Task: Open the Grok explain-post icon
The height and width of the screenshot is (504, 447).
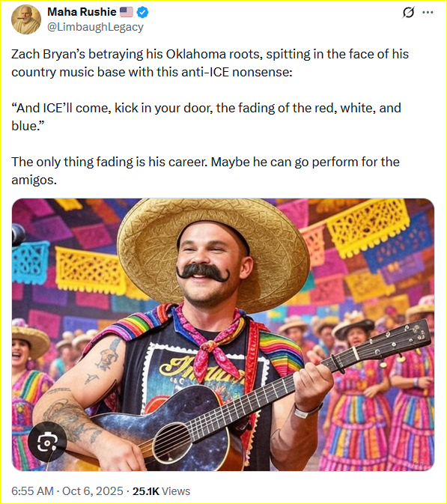Action: pyautogui.click(x=408, y=13)
